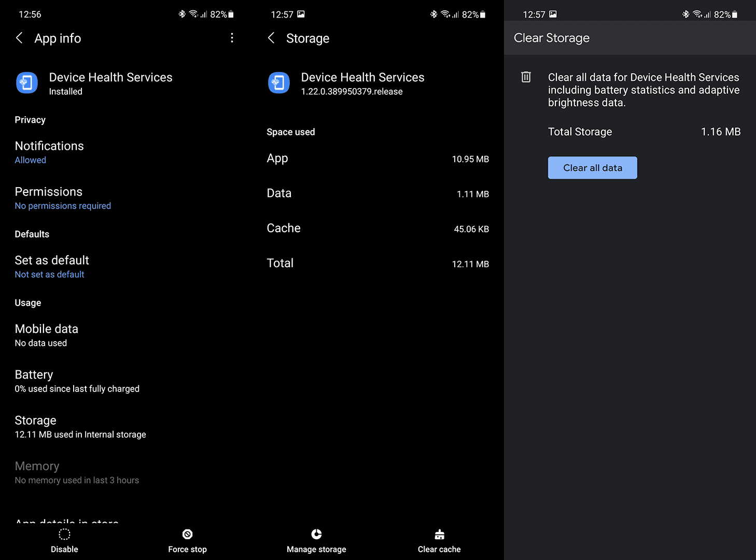The height and width of the screenshot is (560, 756).
Task: Tap the Clear Storage title
Action: point(552,38)
